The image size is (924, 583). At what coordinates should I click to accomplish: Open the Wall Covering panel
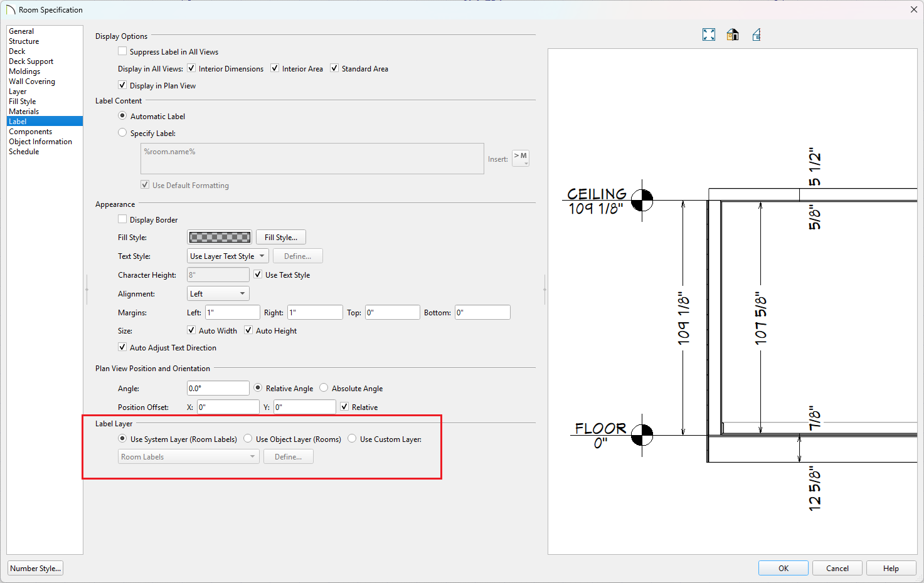click(x=32, y=81)
